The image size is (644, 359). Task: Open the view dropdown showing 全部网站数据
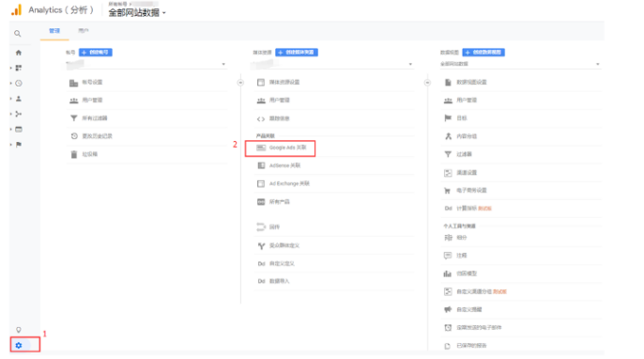520,64
